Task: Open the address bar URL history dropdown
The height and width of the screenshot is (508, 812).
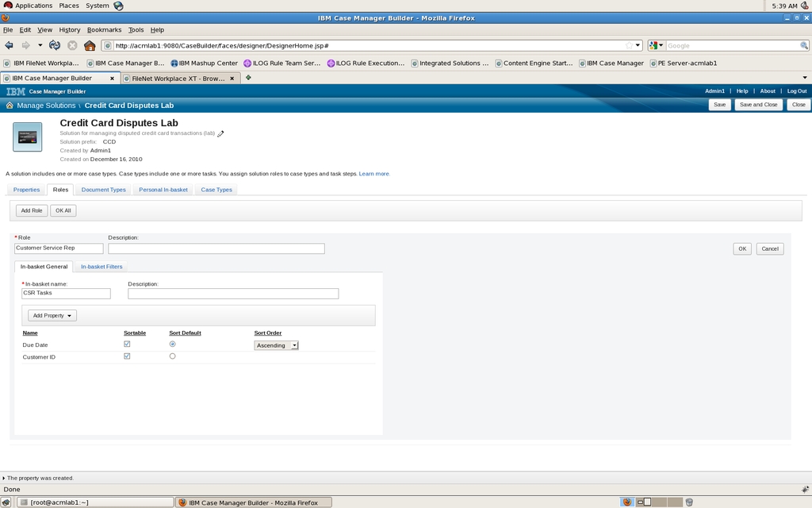Action: [x=638, y=45]
